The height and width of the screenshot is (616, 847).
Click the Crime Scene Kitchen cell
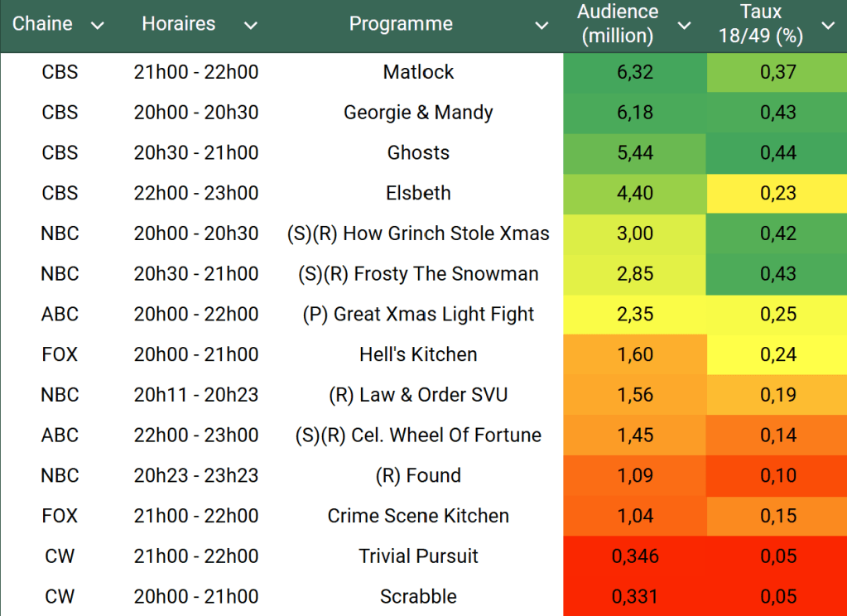(418, 516)
